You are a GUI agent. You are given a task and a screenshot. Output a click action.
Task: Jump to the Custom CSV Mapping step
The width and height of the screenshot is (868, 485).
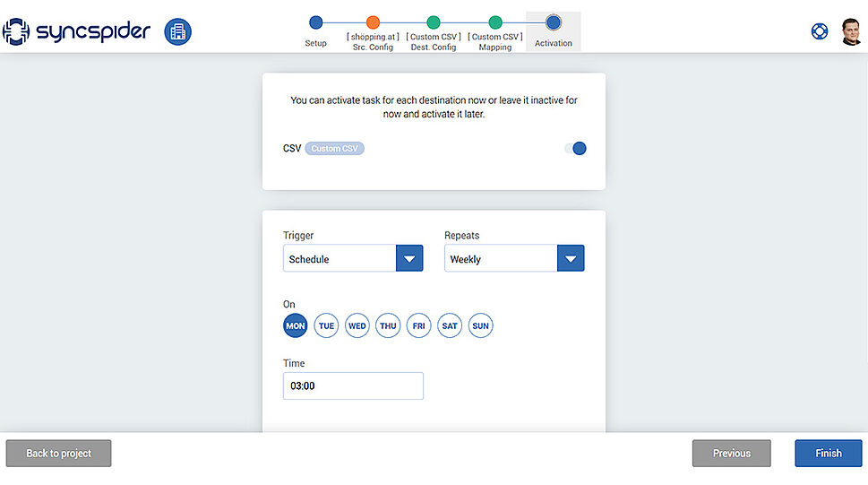pyautogui.click(x=495, y=22)
